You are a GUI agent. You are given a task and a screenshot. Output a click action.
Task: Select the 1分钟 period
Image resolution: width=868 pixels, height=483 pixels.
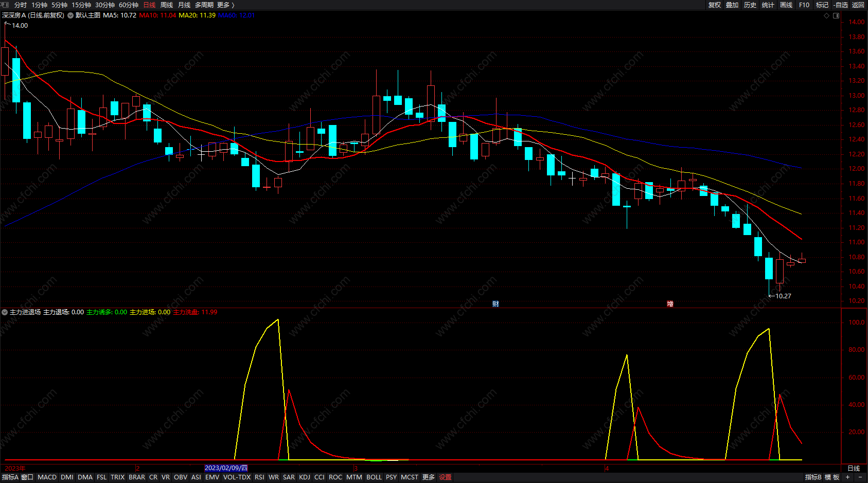click(x=39, y=5)
